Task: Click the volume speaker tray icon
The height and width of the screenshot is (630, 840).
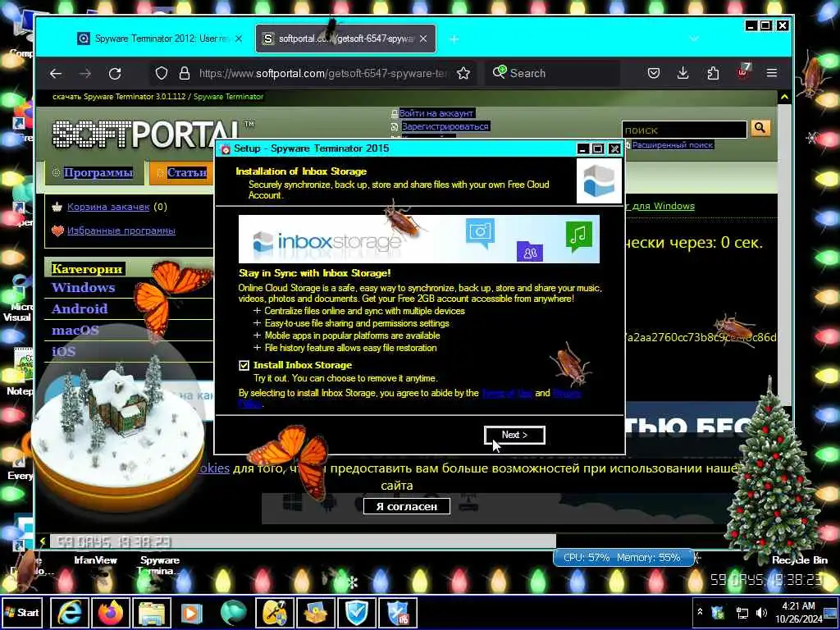Action: coord(761,612)
